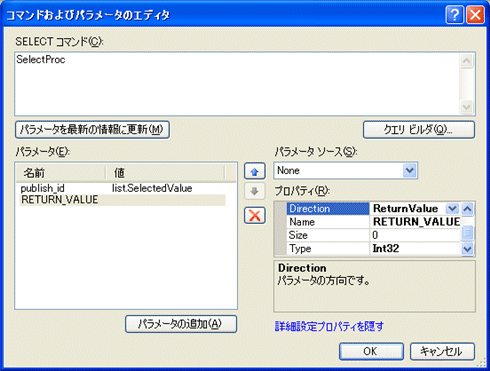Click SELECT command scrollbar up arrow

[x=467, y=61]
